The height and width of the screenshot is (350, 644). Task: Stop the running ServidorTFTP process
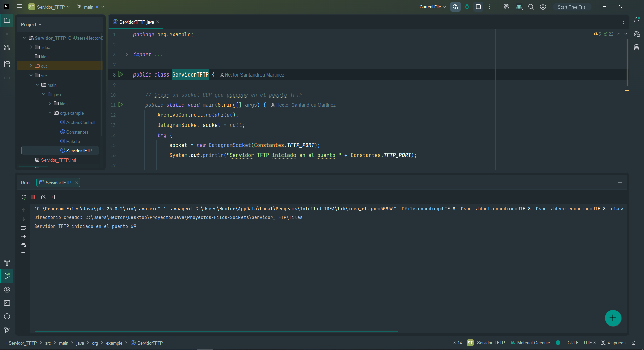click(33, 197)
